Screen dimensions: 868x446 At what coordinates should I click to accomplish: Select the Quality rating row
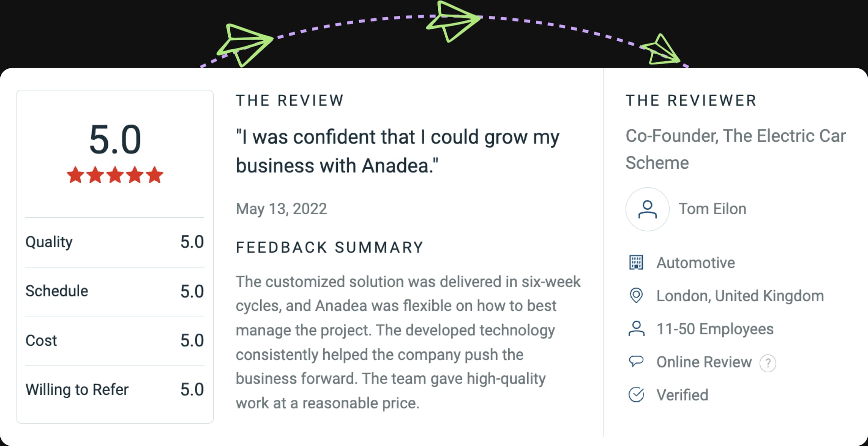(115, 242)
